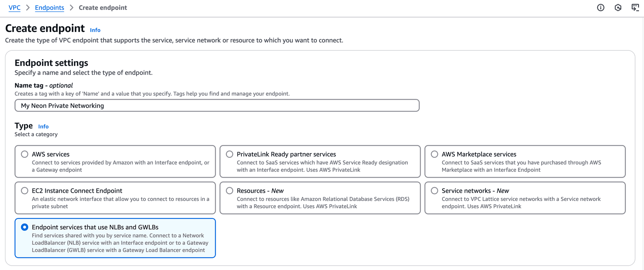Choose PrivateLink Ready partner services option
This screenshot has height=270, width=644.
pyautogui.click(x=229, y=154)
